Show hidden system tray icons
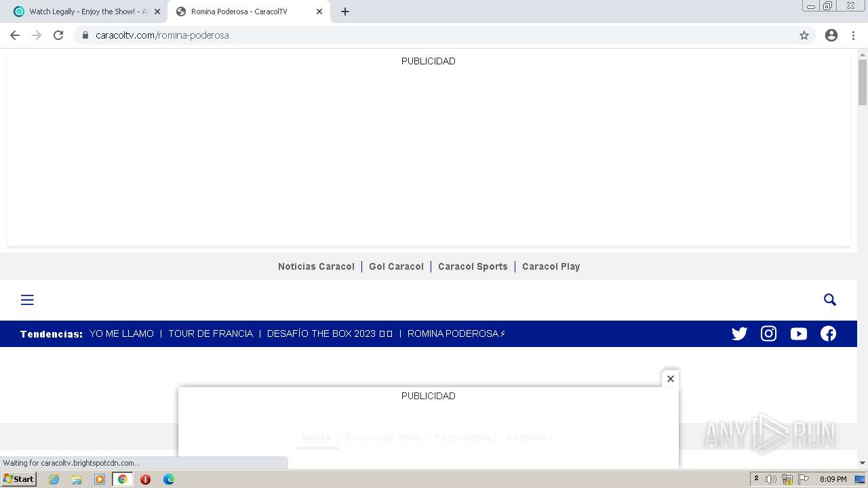868x488 pixels. tap(756, 479)
